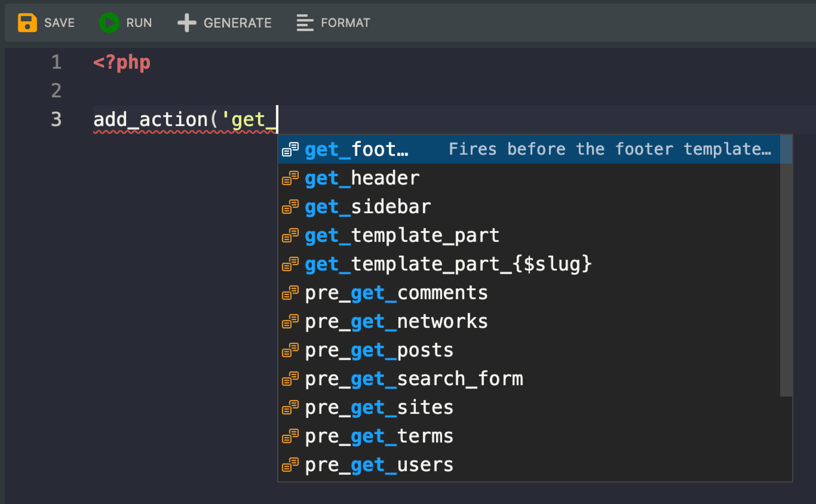Select pre_get_users suggestion
This screenshot has height=504, width=816.
(529, 465)
